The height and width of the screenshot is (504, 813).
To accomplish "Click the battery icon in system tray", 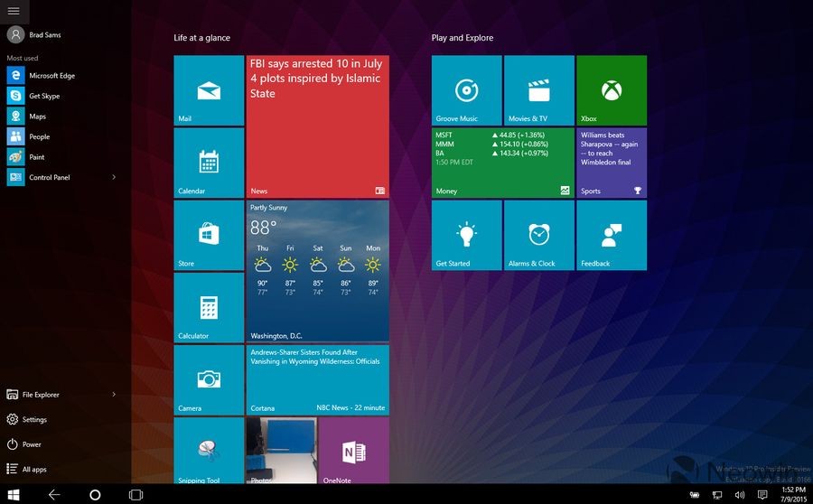I will (x=695, y=495).
